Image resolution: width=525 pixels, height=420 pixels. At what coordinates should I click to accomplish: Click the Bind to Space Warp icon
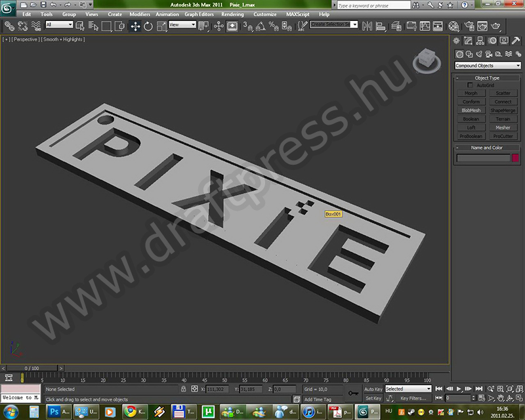point(36,26)
